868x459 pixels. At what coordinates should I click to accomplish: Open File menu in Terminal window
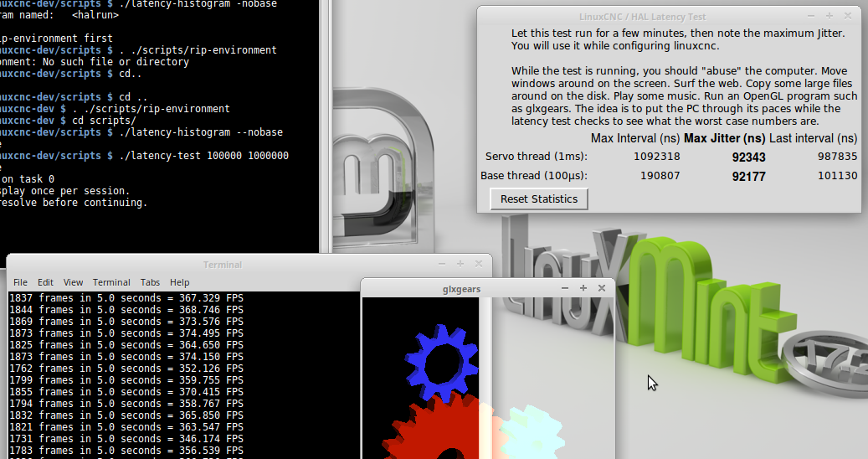coord(20,282)
